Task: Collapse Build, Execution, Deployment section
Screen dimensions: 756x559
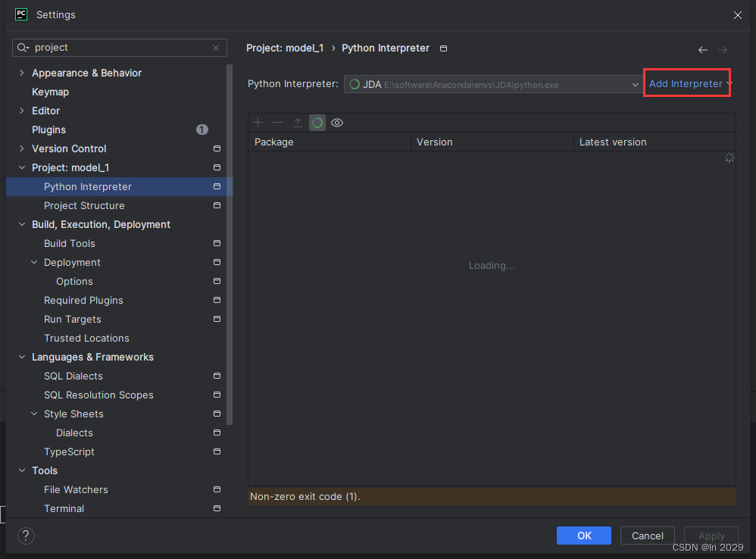Action: [22, 224]
